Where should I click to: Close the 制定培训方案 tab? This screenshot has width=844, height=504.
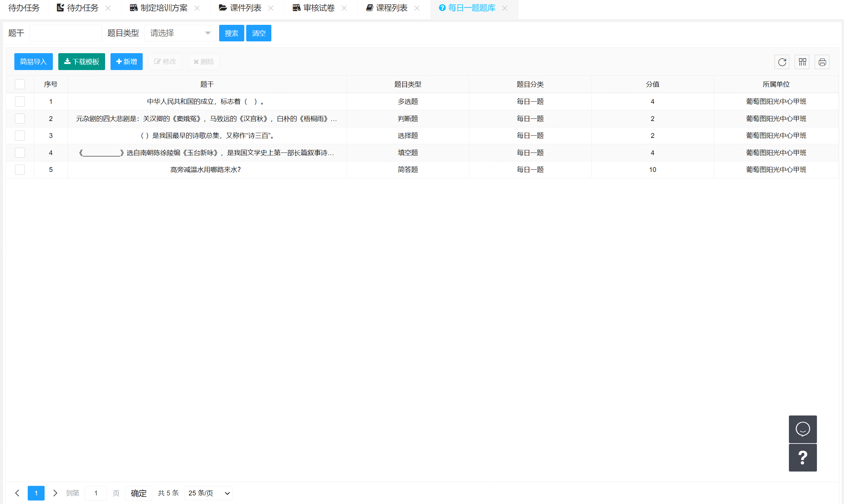[x=197, y=8]
